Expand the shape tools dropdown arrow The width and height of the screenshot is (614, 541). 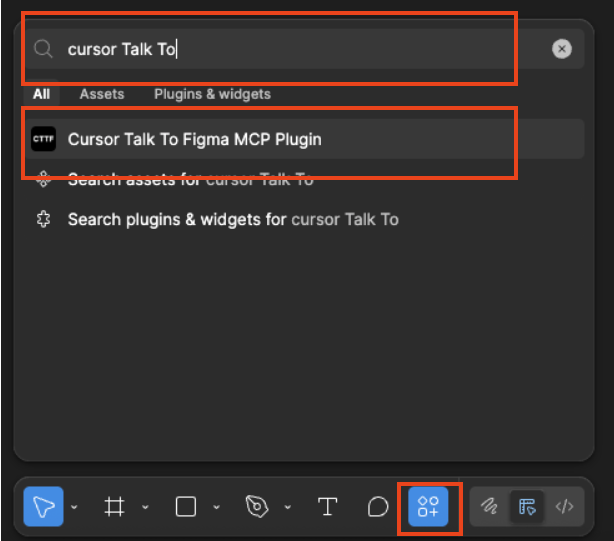(x=216, y=507)
